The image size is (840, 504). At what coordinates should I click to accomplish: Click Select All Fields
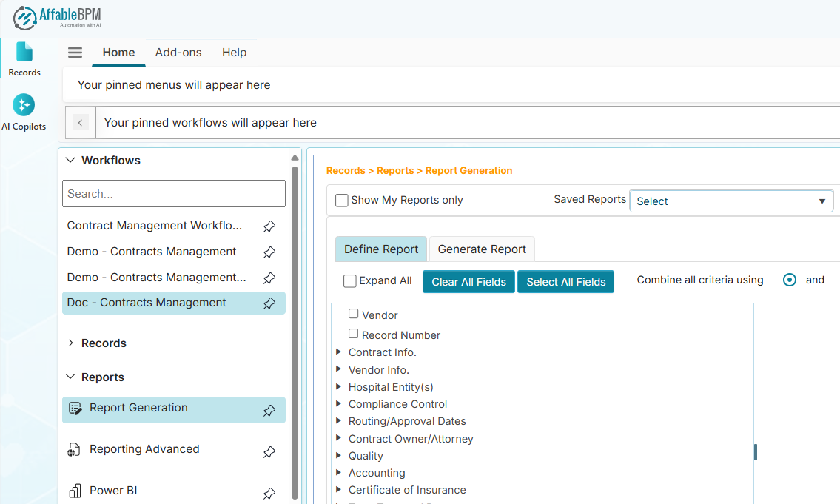click(x=565, y=281)
